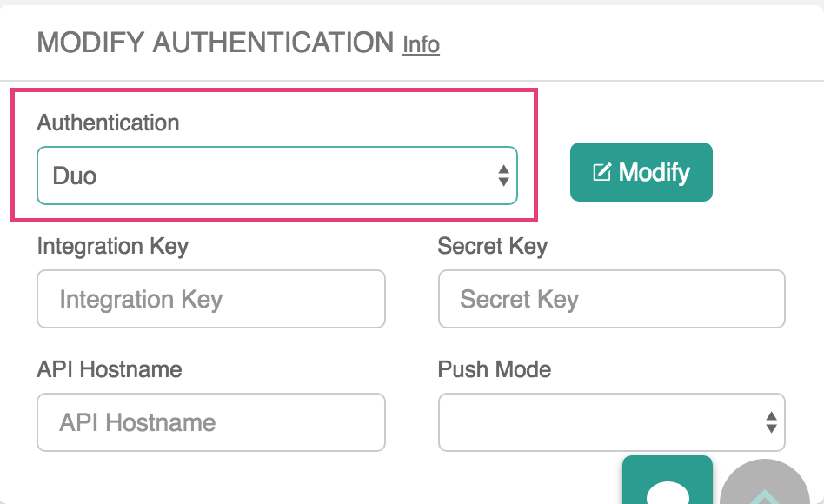
Task: Click the scroll-to-top chevron button
Action: coord(765,491)
